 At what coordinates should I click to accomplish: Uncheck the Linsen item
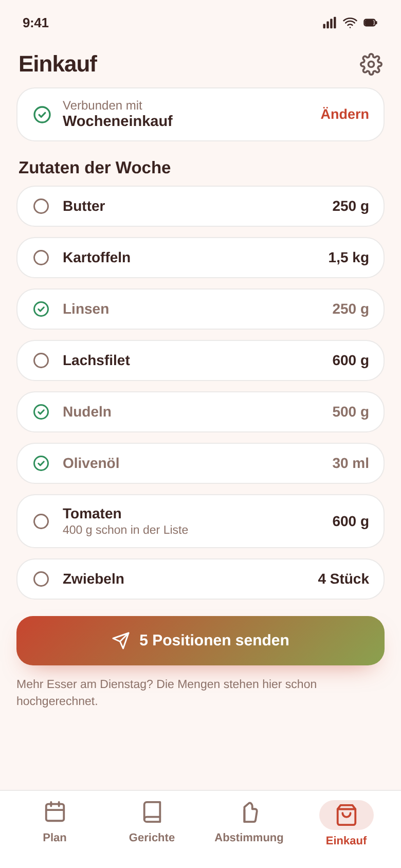pos(41,309)
